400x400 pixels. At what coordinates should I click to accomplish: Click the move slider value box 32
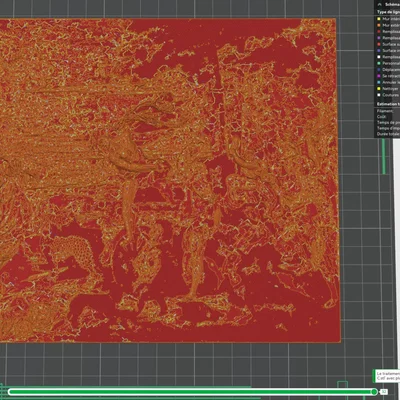pos(384,392)
